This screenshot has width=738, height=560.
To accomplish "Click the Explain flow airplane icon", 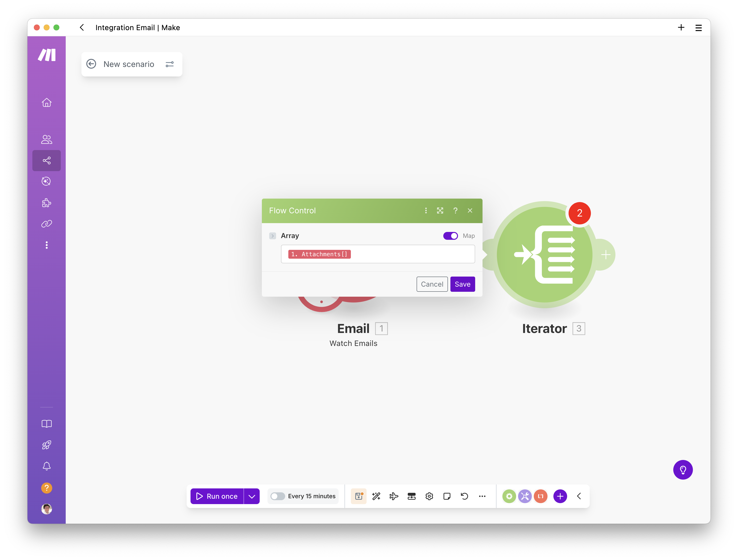I will tap(394, 496).
